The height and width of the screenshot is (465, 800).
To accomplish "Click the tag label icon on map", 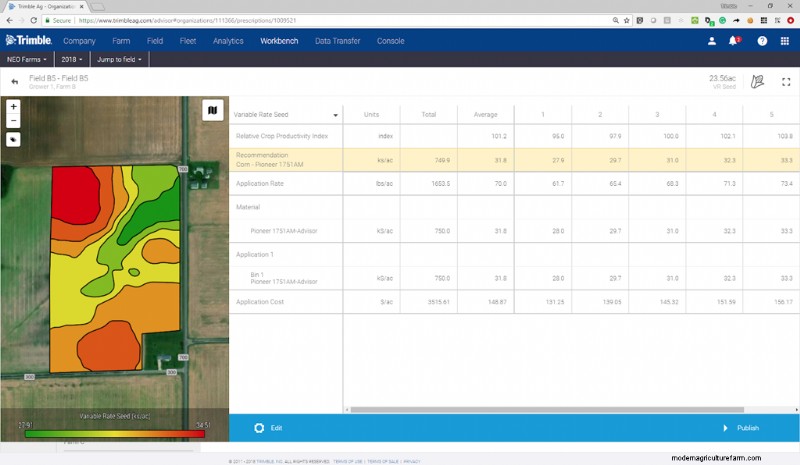I will pyautogui.click(x=13, y=140).
